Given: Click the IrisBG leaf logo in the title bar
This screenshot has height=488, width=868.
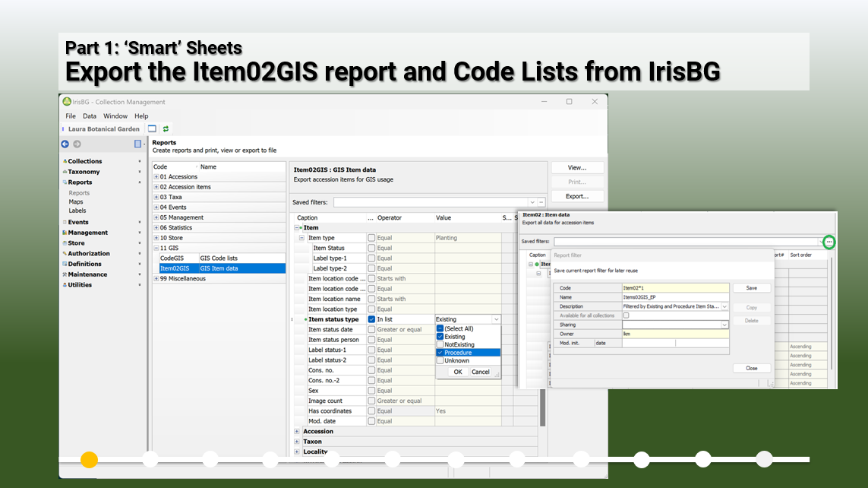Looking at the screenshot, I should [66, 102].
